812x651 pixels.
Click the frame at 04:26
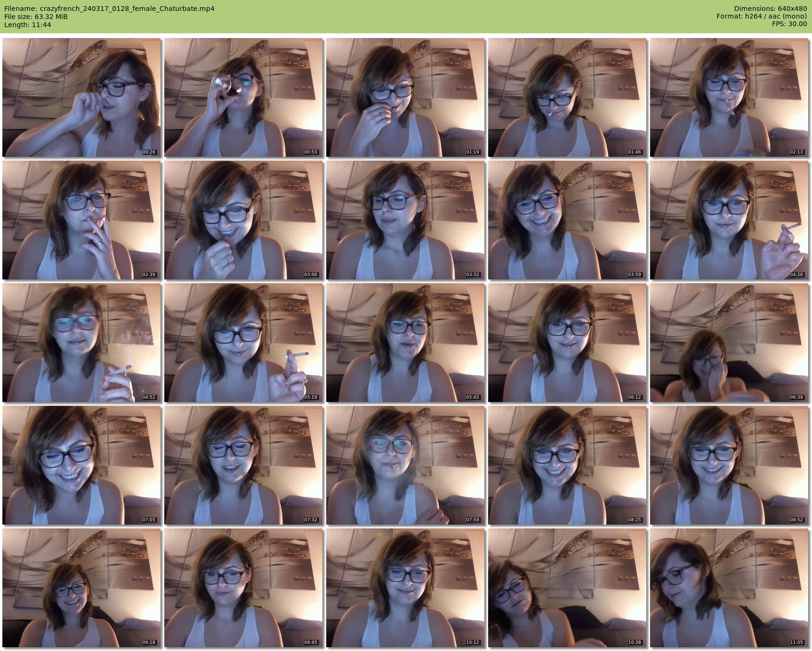[x=729, y=220]
